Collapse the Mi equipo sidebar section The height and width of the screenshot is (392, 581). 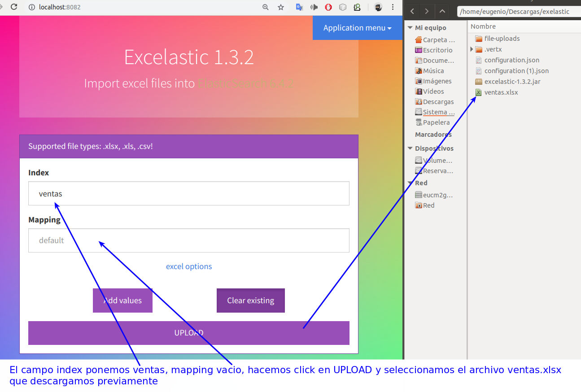coord(410,28)
